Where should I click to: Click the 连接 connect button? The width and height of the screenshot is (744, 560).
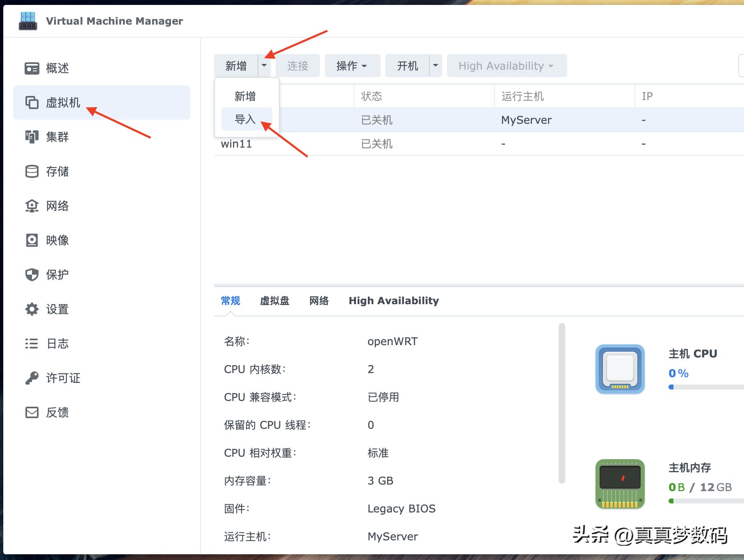coord(298,66)
